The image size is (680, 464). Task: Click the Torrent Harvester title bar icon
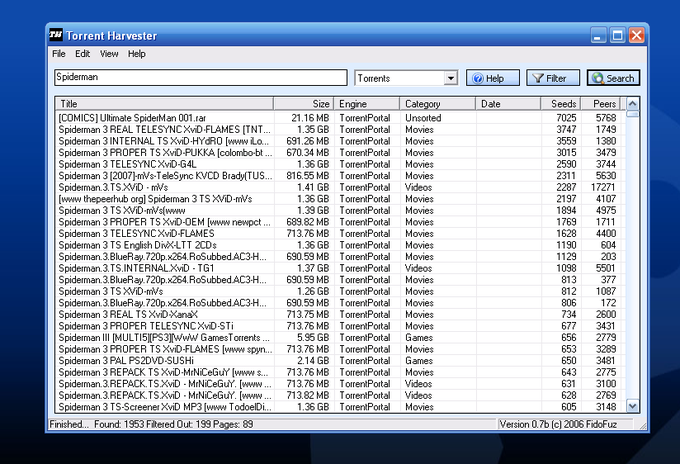click(x=56, y=35)
